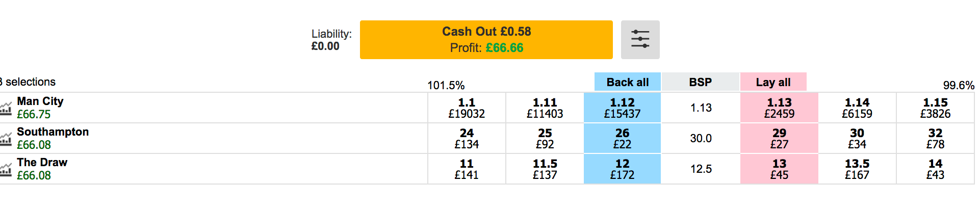Screen dimensions: 980x209
Task: Lay Man City at 1.13
Action: [779, 108]
